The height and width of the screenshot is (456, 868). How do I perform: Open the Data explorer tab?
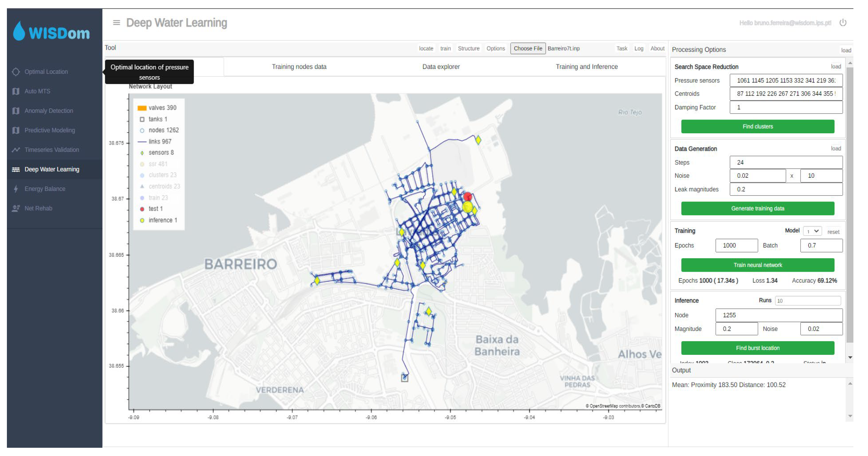click(x=441, y=67)
